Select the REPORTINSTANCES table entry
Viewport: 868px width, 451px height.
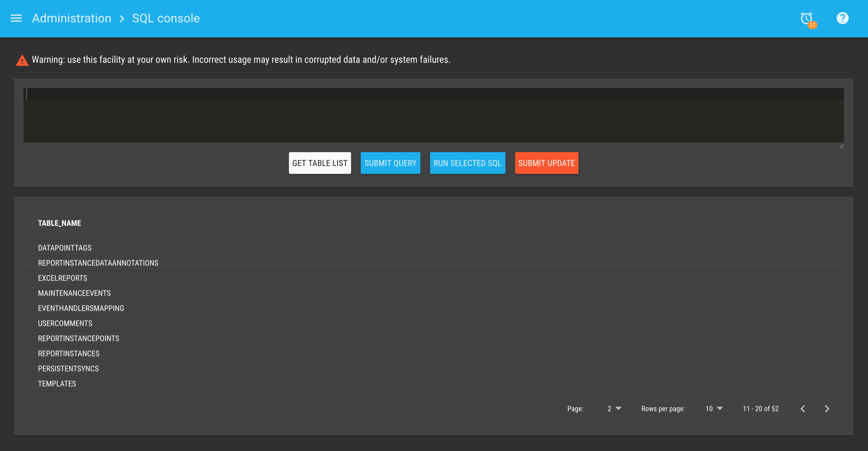coord(69,353)
